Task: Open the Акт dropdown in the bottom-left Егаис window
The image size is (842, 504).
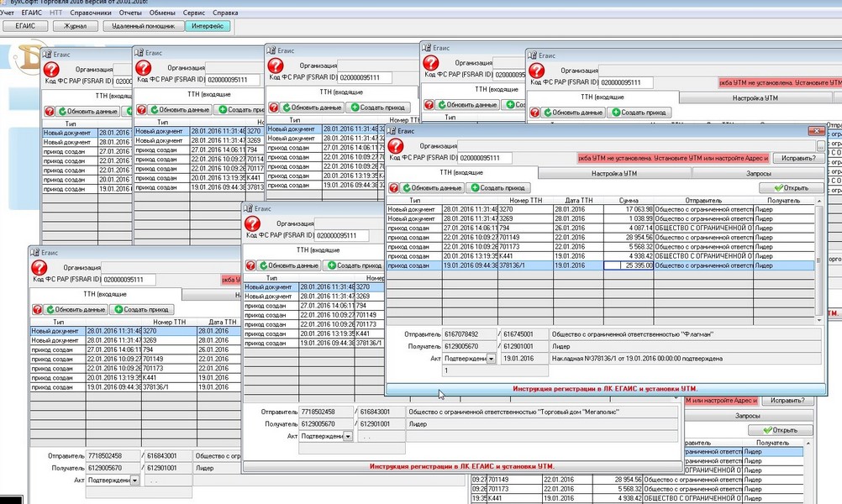Action: [134, 480]
